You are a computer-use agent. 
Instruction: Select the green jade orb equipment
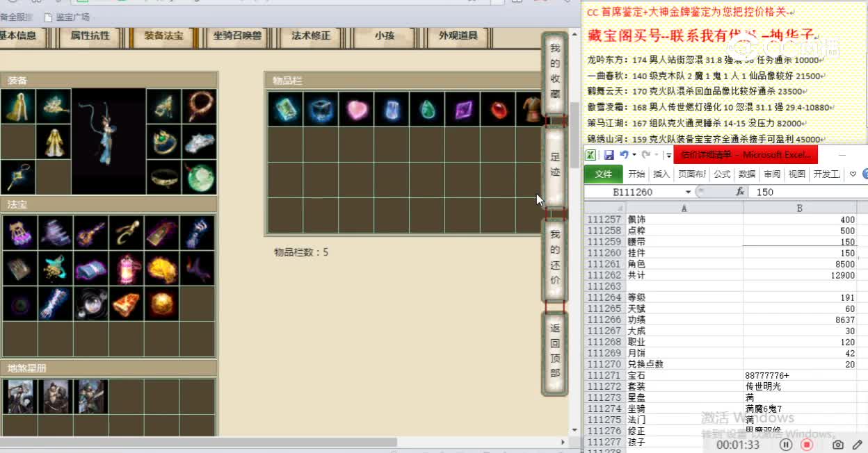point(200,177)
